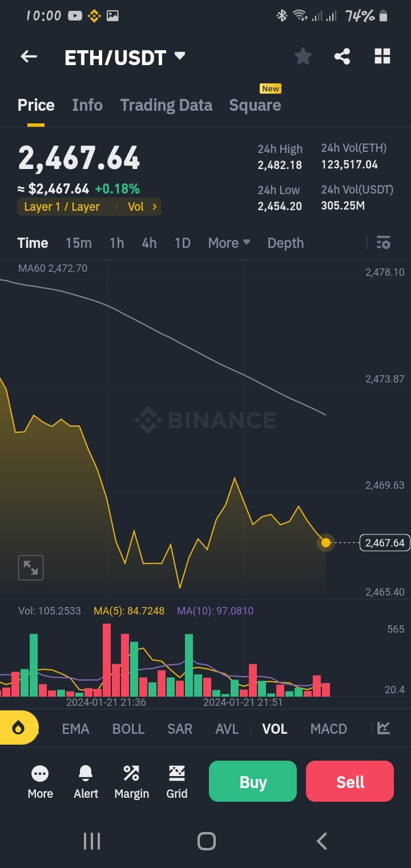Tap the back arrow to exit chart

[29, 56]
